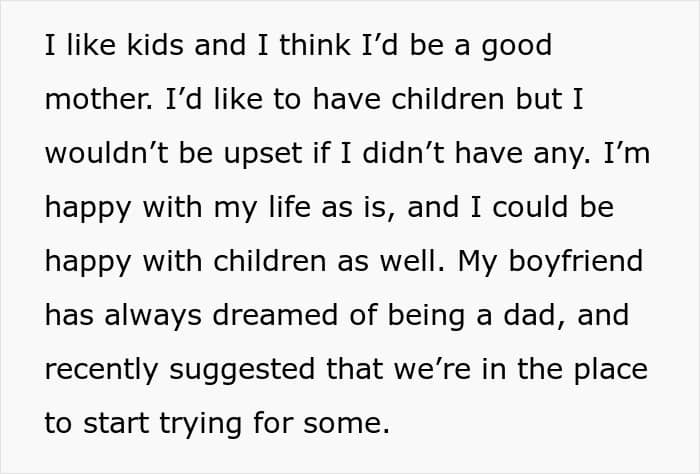Click the word "boyfriend"
700x474 pixels.
[x=575, y=263]
